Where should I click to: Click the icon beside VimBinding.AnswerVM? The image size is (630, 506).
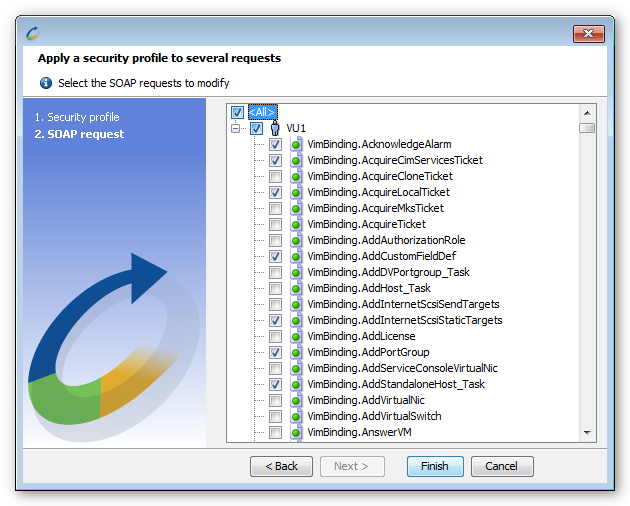(x=296, y=432)
